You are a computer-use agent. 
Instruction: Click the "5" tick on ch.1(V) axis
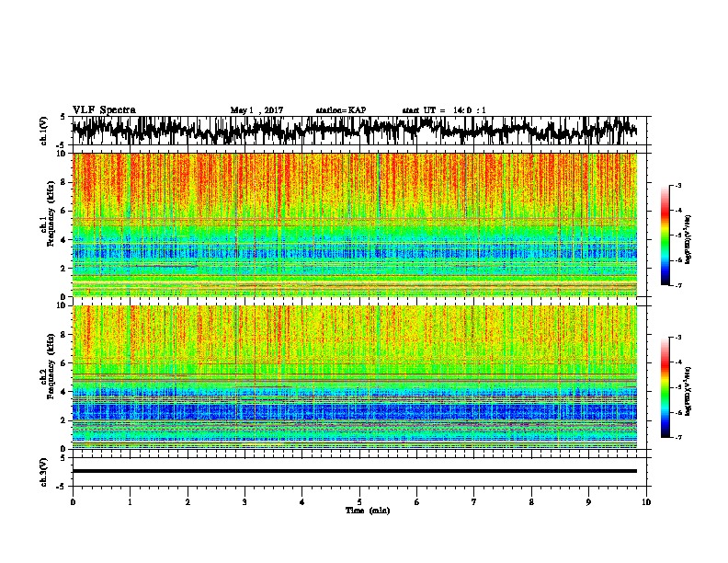[x=63, y=117]
